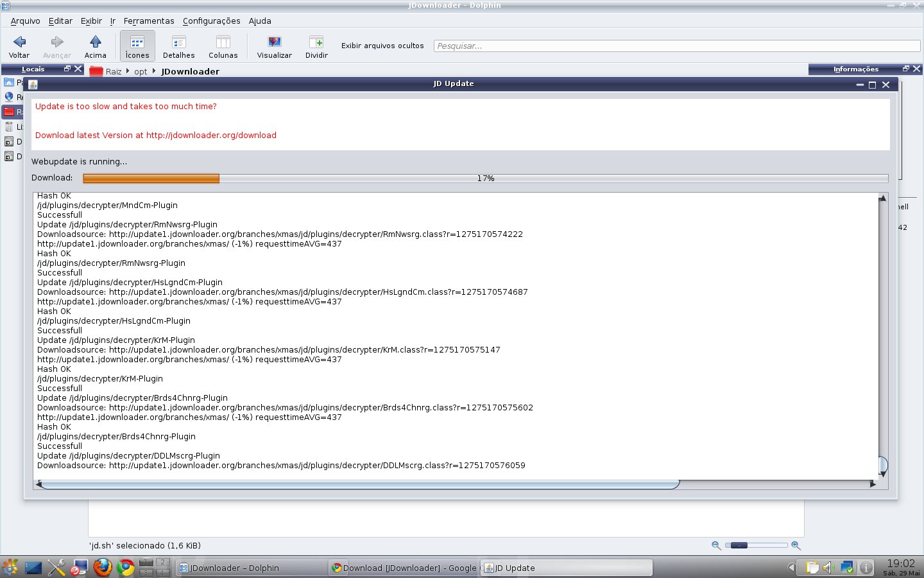Switch to Download [JDownloader] Google taskbar entry
The height and width of the screenshot is (578, 924).
(x=404, y=568)
